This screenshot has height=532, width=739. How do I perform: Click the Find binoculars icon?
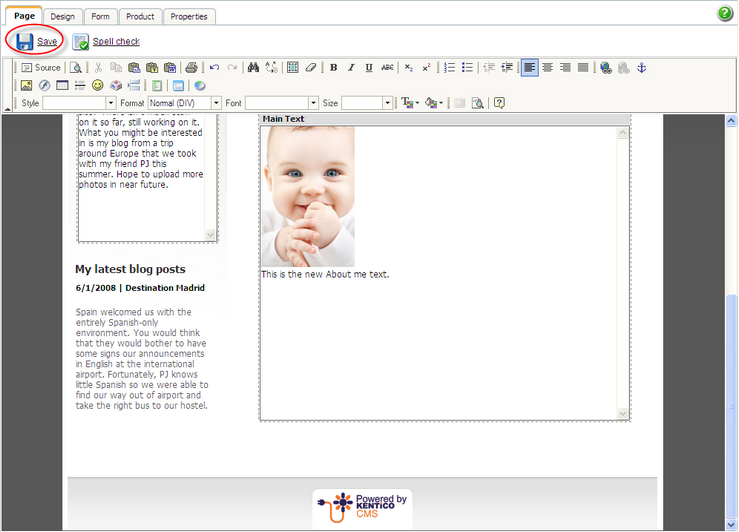(x=253, y=68)
